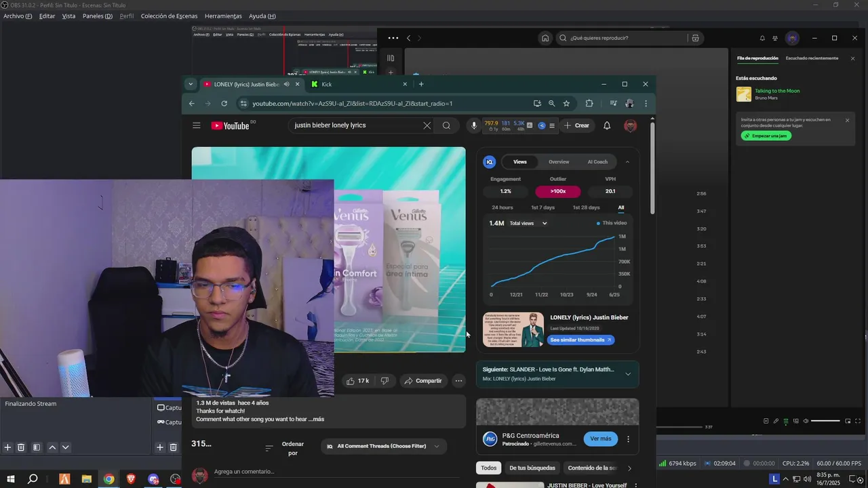Open Chrome tab search dropdown arrow
Screen dimensions: 868x488
click(x=191, y=84)
